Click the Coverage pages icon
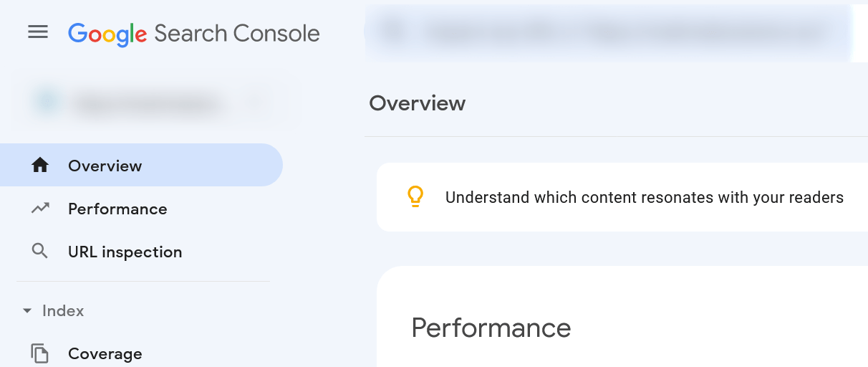 [40, 353]
